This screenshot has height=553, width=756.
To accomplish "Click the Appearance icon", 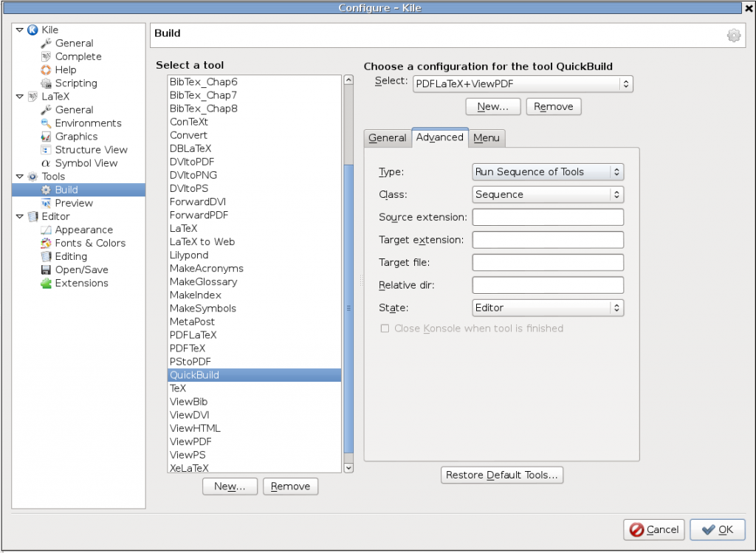I will tap(46, 230).
